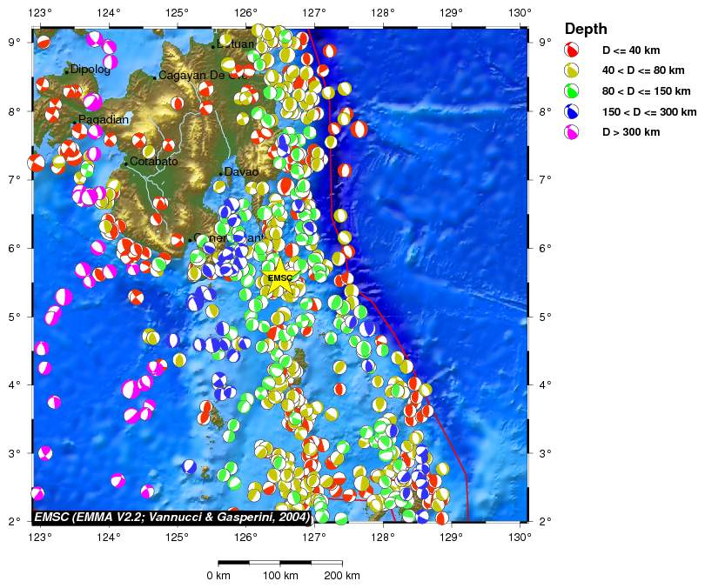Click the Cotabato city marker dot
This screenshot has height=588, width=705.
pyautogui.click(x=125, y=164)
